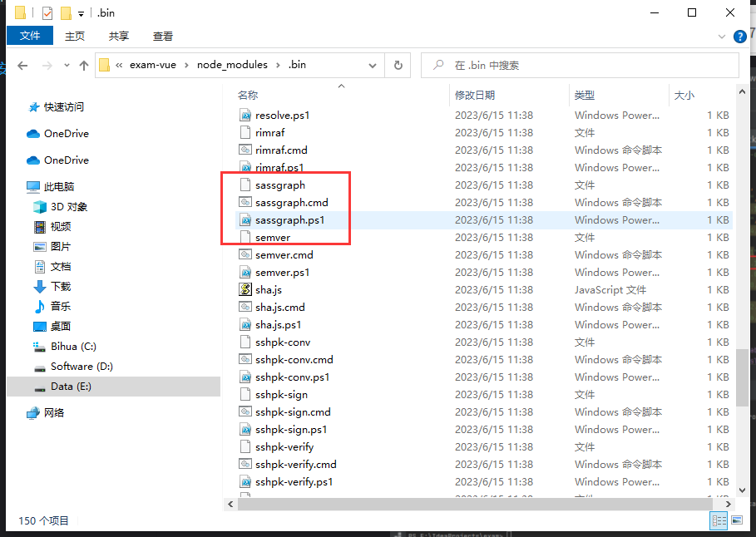Click the refresh button in address bar
The width and height of the screenshot is (756, 537).
tap(398, 65)
